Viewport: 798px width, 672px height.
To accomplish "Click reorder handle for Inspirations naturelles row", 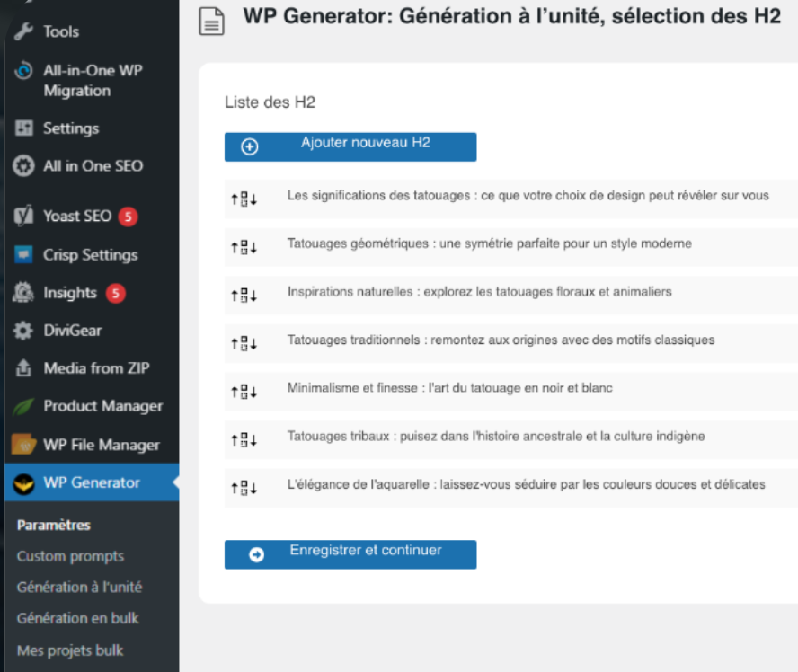I will pos(244,295).
